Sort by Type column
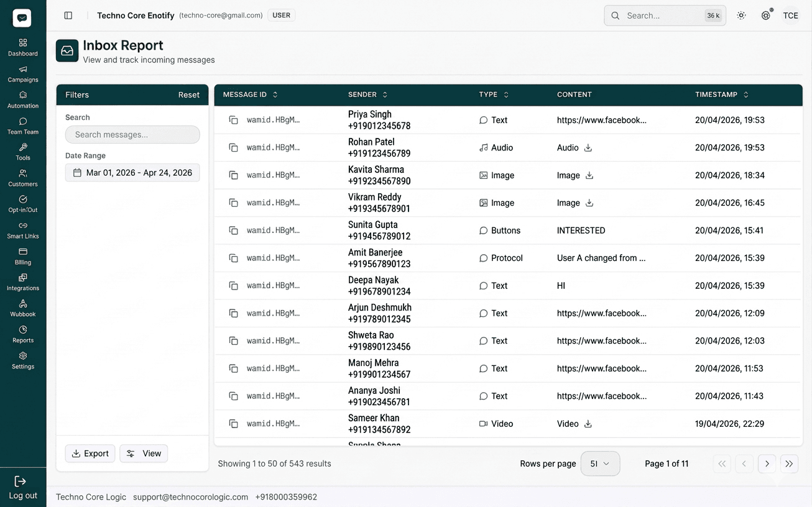 [494, 94]
